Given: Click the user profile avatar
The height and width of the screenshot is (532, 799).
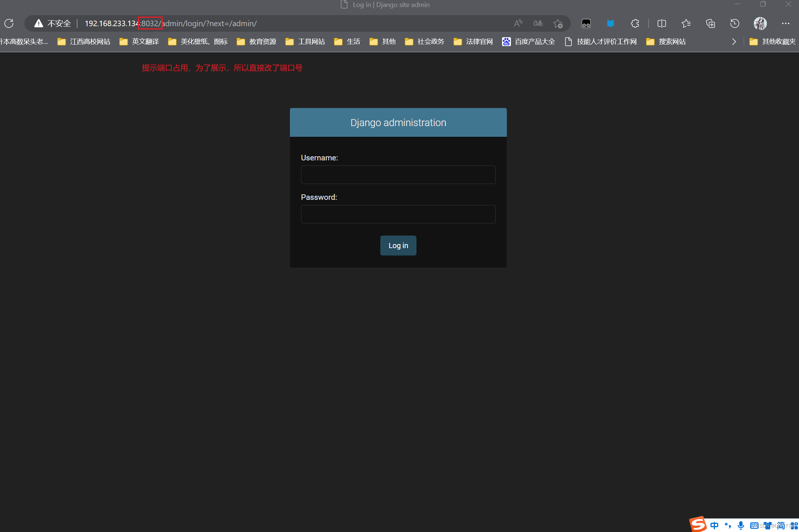Looking at the screenshot, I should coord(760,24).
